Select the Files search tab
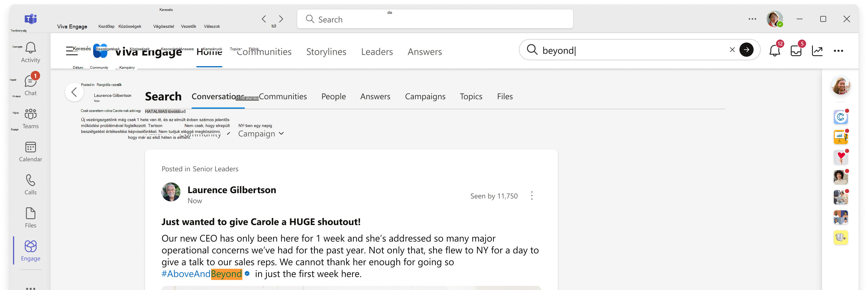Screen dimensions: 868x290 (x=505, y=97)
